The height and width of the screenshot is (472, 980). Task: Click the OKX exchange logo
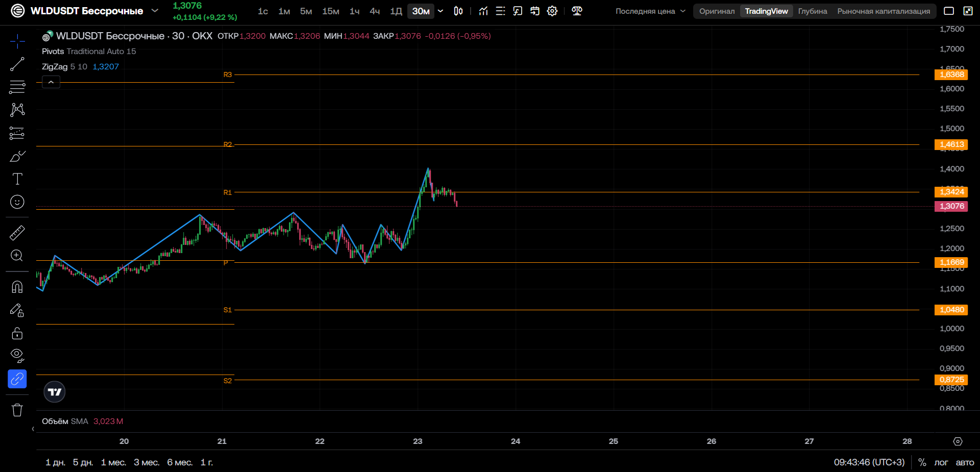point(18,11)
